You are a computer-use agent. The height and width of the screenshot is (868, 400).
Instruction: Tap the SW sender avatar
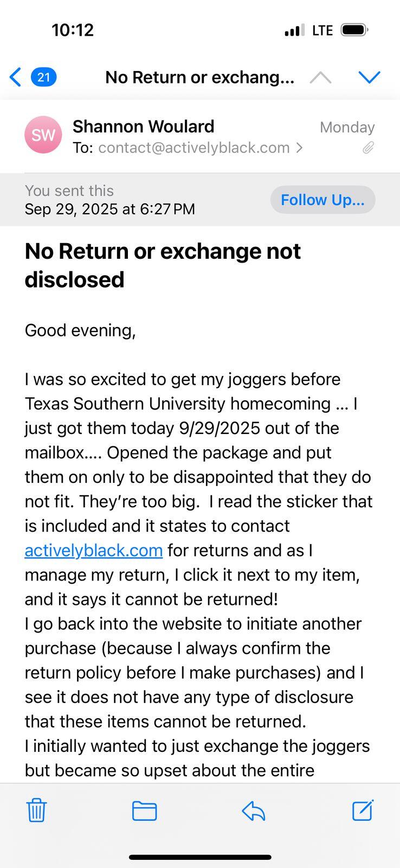pyautogui.click(x=43, y=135)
